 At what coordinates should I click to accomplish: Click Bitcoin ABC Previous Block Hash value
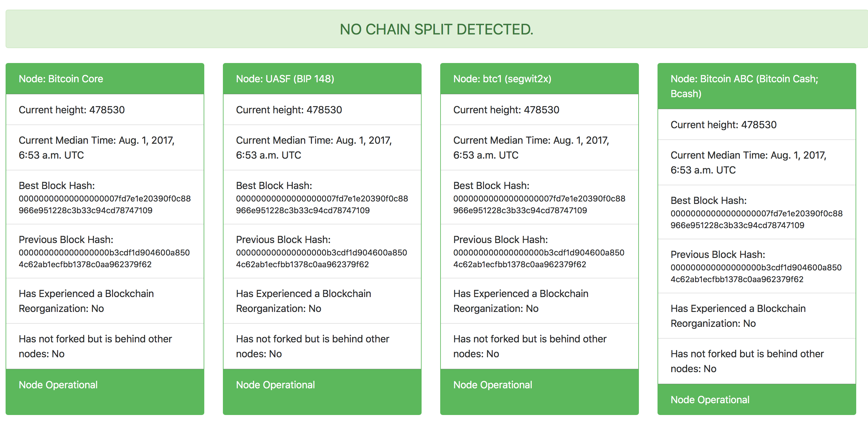pyautogui.click(x=756, y=273)
